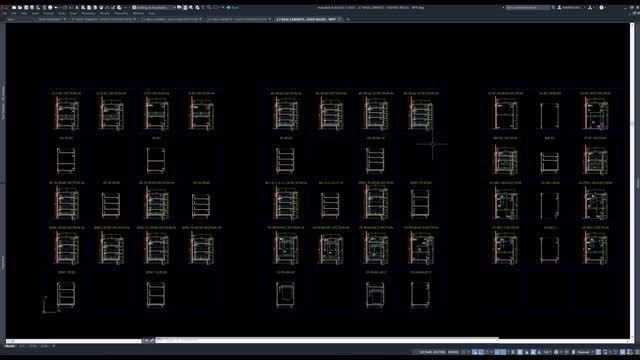Click the horizontal scrollbar below the drawing area
Screen dimensions: 640x360
(x=73, y=340)
